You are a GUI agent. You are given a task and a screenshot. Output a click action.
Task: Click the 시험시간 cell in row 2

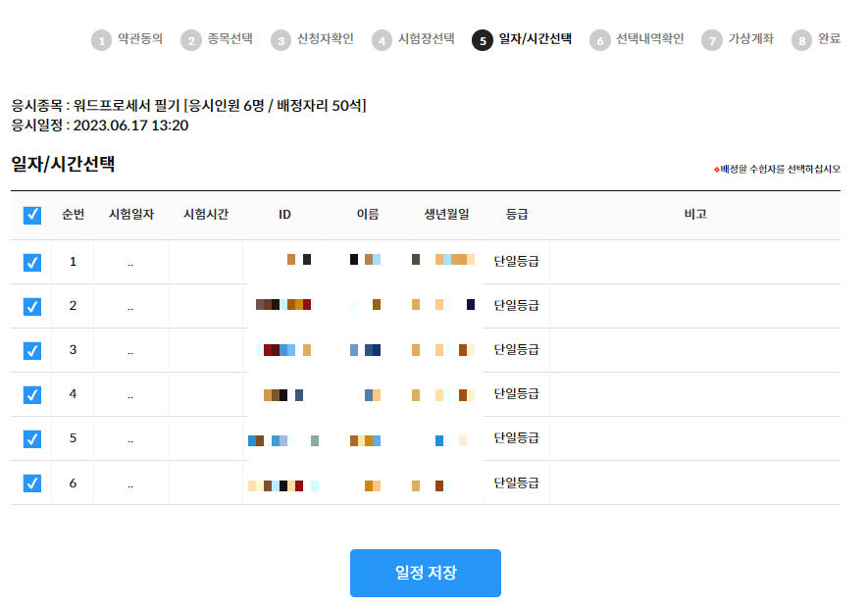tap(205, 306)
